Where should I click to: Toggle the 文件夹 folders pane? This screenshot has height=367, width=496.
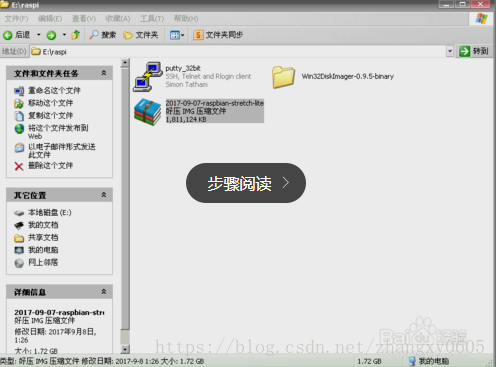(140, 35)
